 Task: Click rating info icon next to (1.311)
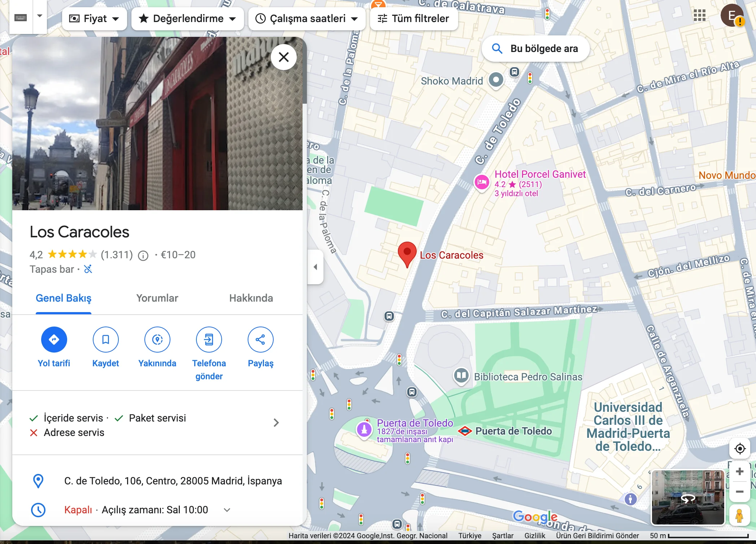(143, 256)
